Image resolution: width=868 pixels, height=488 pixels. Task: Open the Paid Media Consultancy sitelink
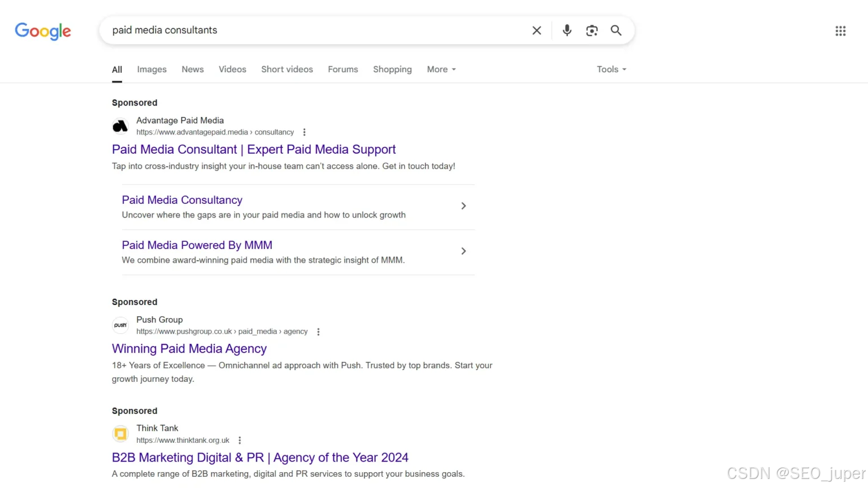[182, 200]
